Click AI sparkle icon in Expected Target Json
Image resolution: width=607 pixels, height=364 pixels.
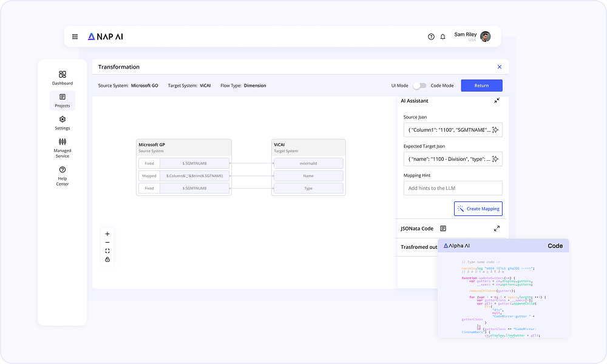495,159
